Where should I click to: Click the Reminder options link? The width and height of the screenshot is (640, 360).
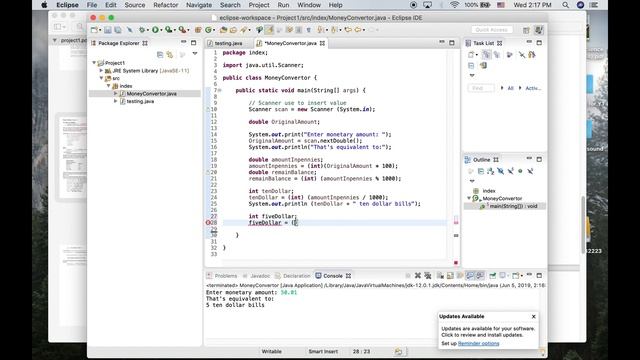click(478, 344)
